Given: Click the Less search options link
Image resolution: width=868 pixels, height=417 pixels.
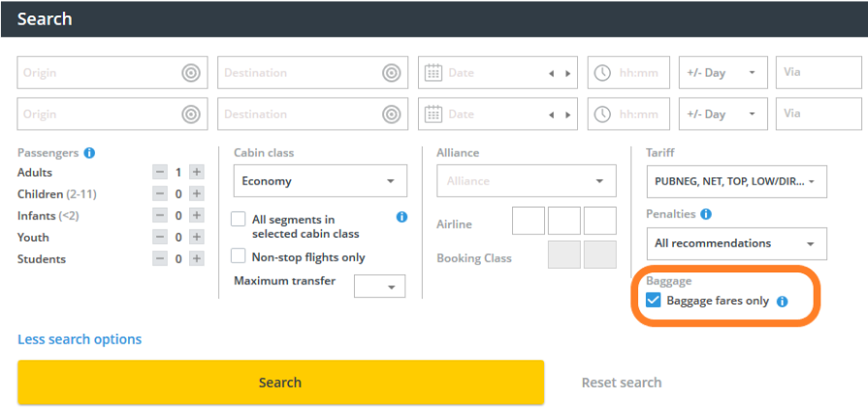Looking at the screenshot, I should (x=80, y=339).
